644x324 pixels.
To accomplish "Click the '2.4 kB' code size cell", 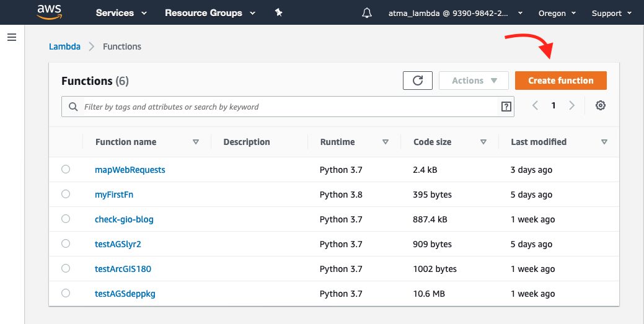I will [425, 170].
